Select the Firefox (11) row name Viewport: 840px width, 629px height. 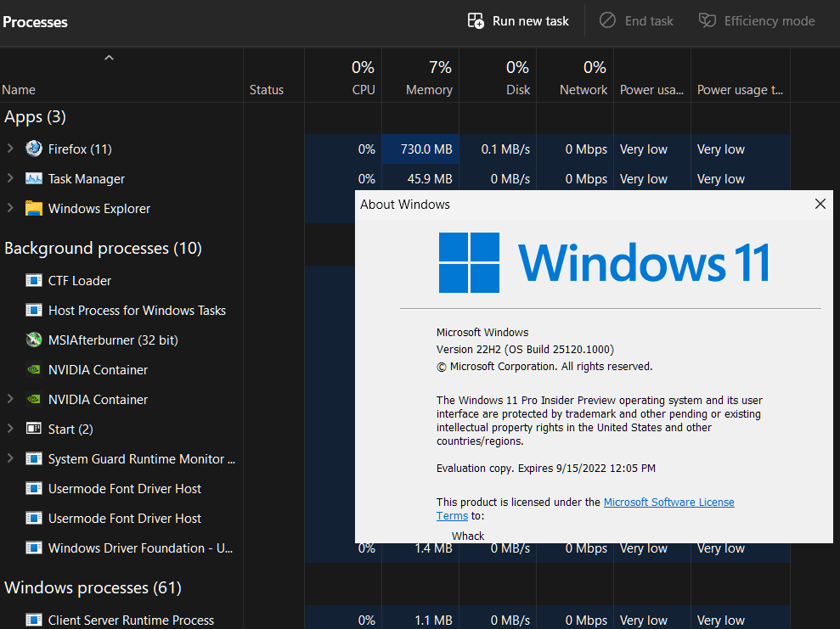pyautogui.click(x=80, y=149)
